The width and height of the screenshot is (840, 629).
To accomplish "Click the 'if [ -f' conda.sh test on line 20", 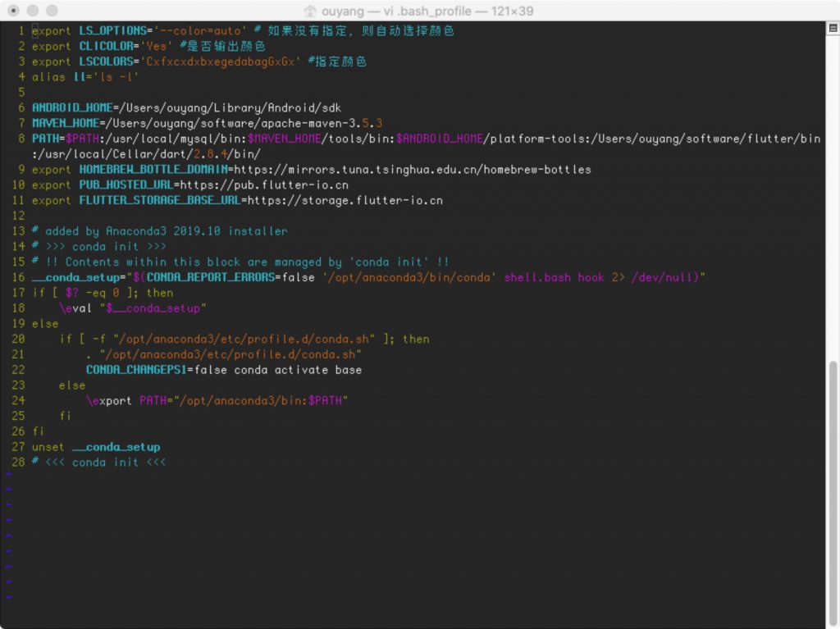I will click(244, 340).
